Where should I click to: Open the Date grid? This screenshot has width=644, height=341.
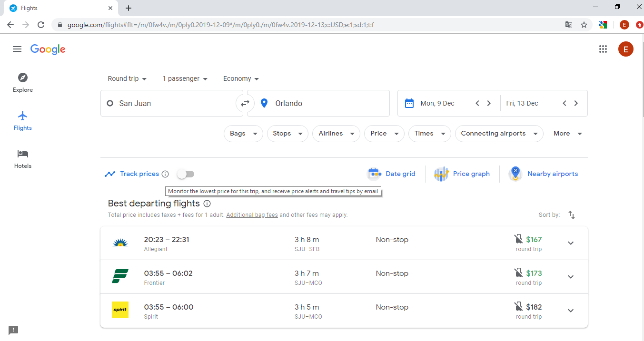391,174
